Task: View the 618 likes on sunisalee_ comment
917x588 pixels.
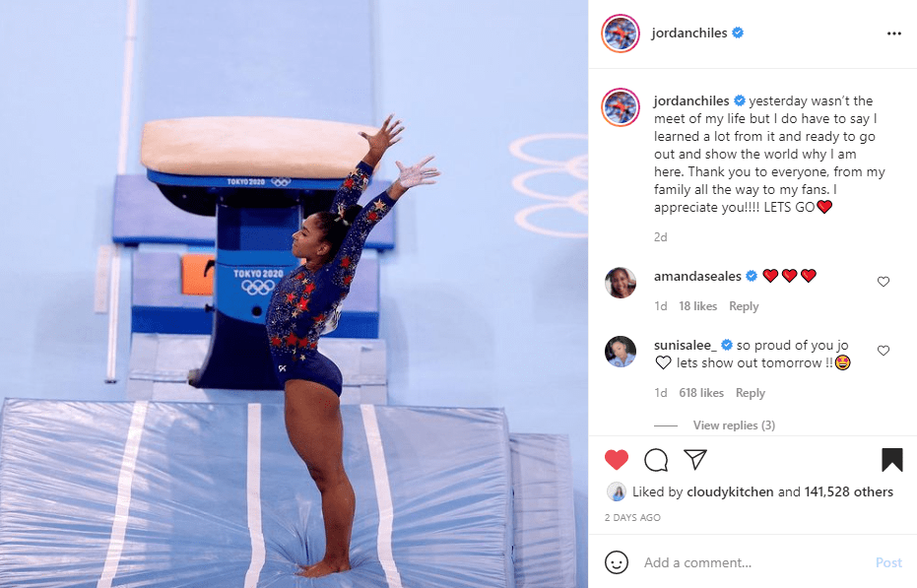Action: [x=701, y=393]
